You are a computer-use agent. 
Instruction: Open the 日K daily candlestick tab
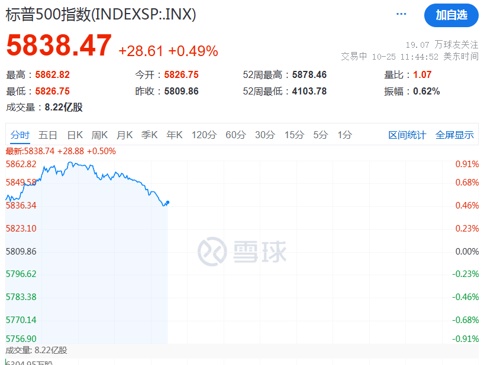pyautogui.click(x=75, y=135)
